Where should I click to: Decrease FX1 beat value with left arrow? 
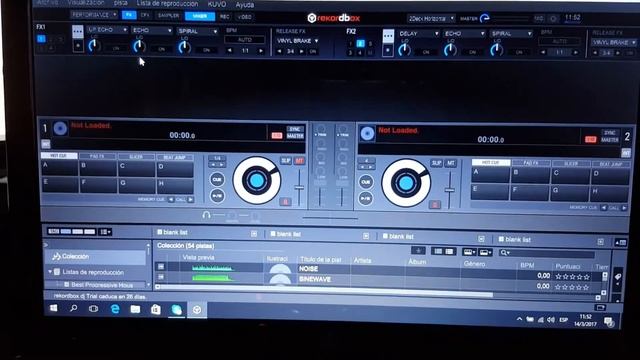tap(230, 51)
